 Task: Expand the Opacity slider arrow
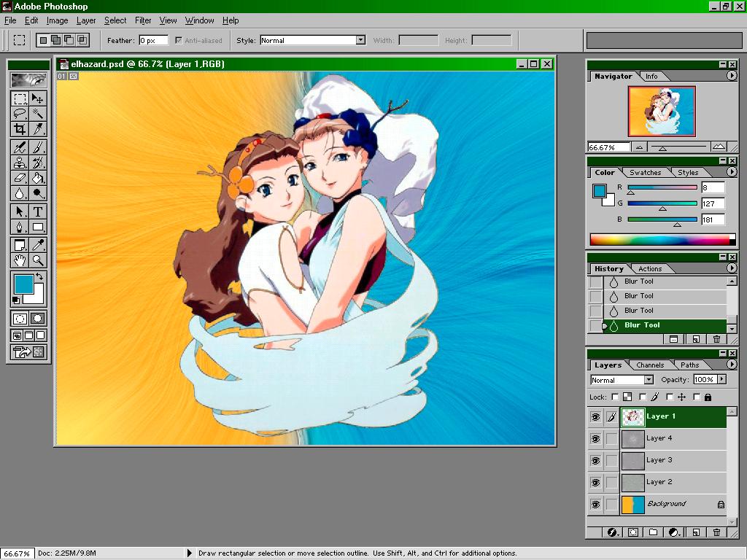721,380
